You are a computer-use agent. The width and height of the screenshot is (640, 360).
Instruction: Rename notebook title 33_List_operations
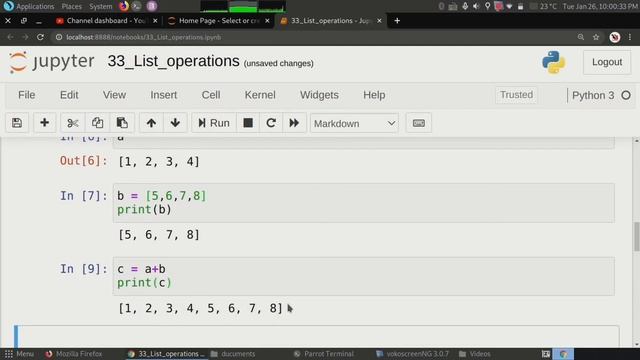tap(173, 61)
